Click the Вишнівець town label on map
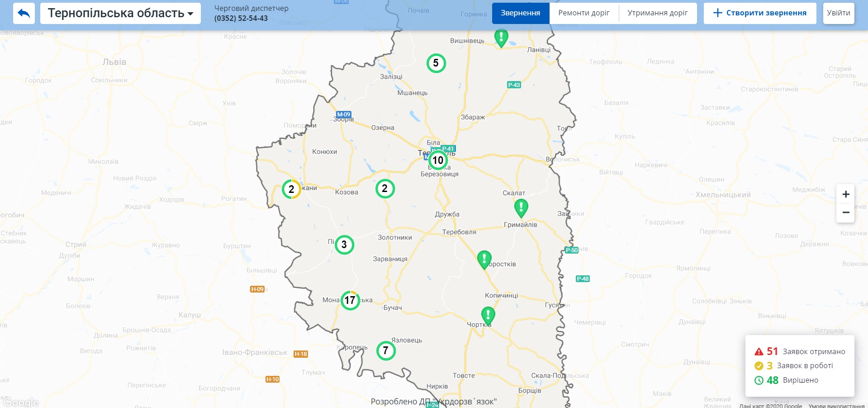868x408 pixels. (467, 41)
